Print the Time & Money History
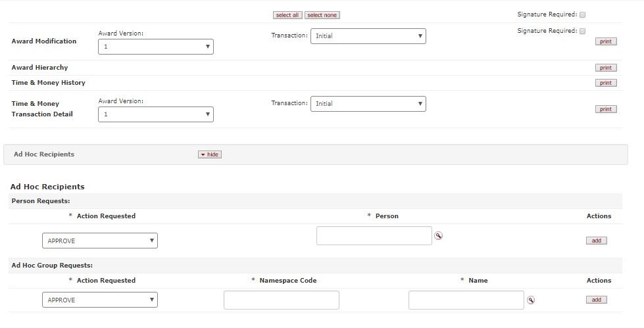Image resolution: width=644 pixels, height=328 pixels. 605,83
